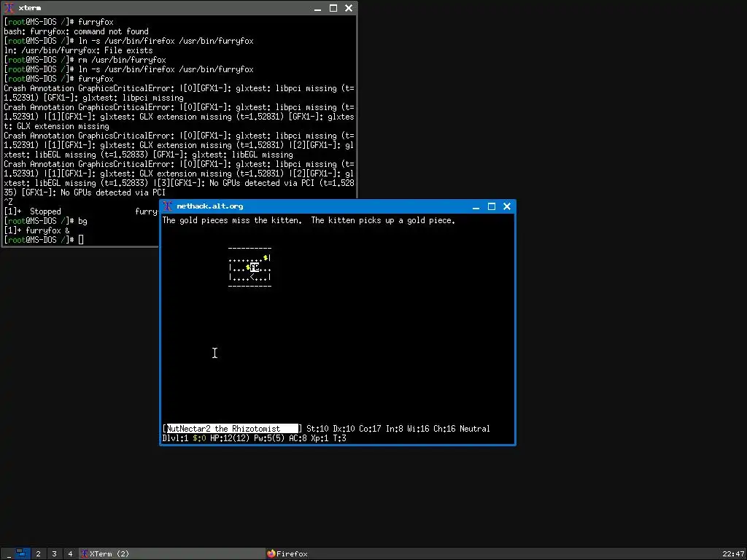Viewport: 747px width, 560px height.
Task: Click the 'In:8' intelligence stat
Action: tap(394, 429)
